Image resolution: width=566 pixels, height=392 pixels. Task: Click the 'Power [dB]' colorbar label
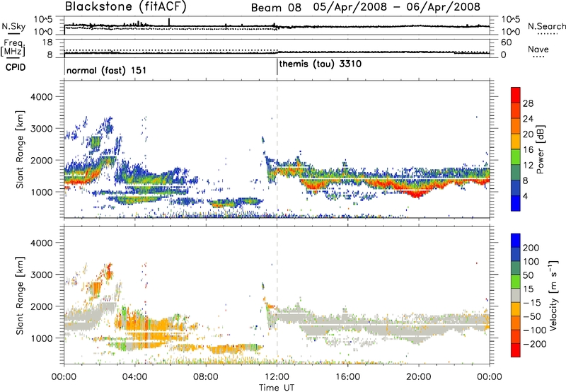click(541, 149)
